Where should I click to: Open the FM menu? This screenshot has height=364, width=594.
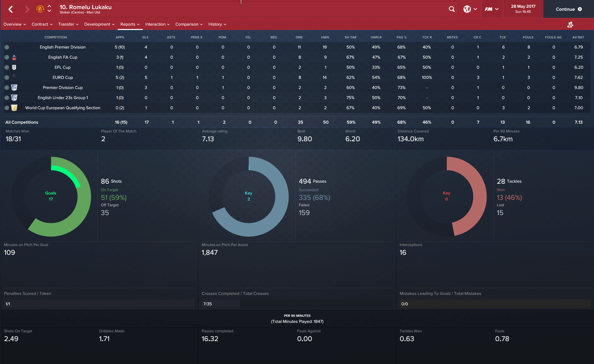(491, 9)
